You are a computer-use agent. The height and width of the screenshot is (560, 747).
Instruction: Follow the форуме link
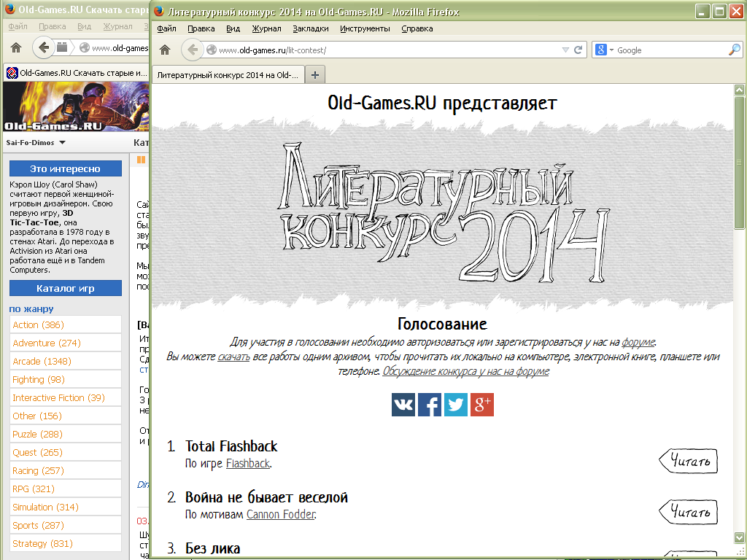pyautogui.click(x=638, y=342)
